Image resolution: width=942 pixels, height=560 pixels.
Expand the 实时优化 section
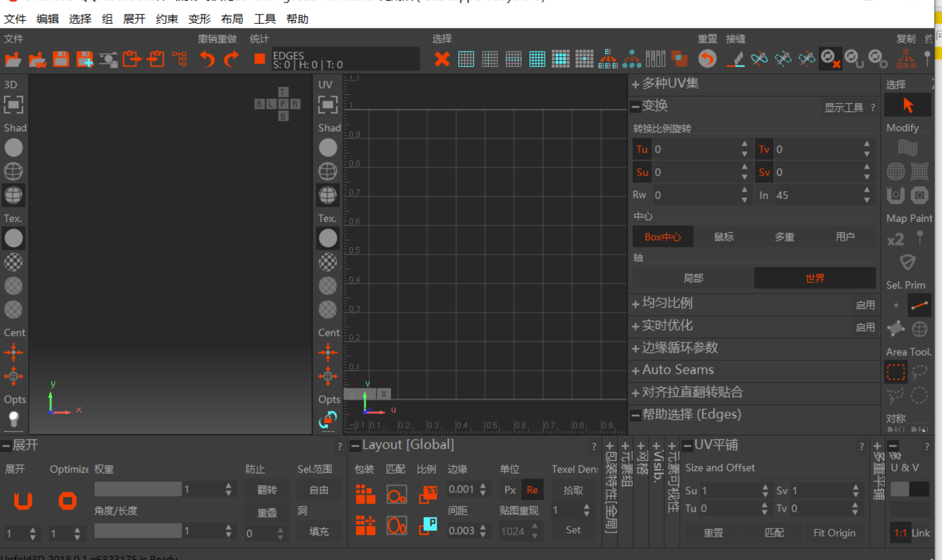tap(635, 326)
